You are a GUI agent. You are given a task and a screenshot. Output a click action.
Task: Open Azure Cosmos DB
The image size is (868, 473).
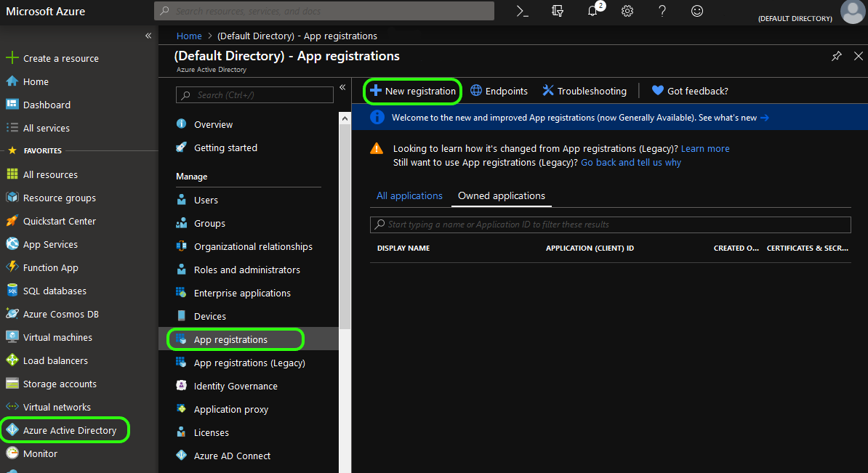click(52, 314)
